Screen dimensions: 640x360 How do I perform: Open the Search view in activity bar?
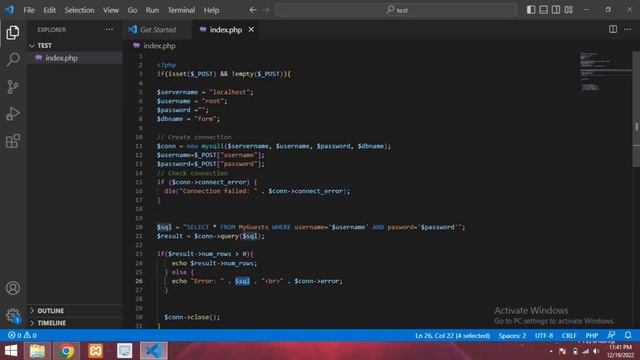click(13, 60)
